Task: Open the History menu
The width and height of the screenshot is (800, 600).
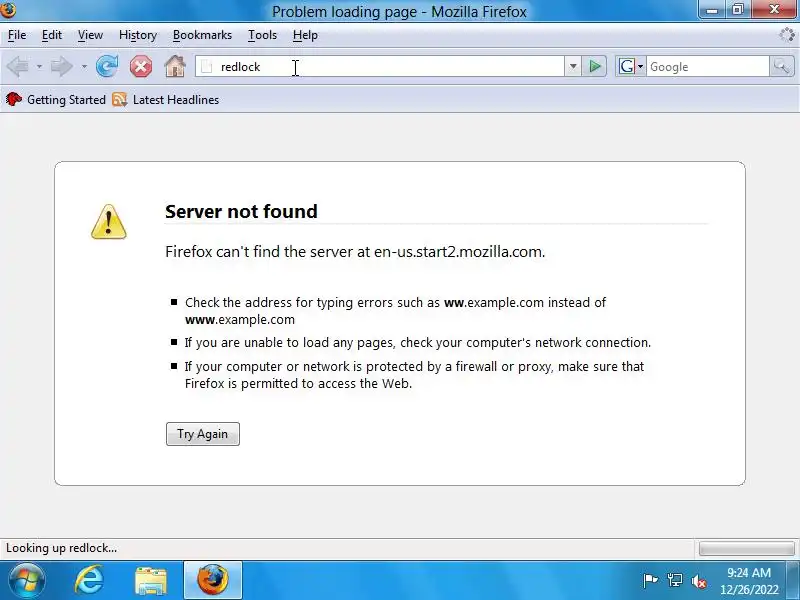Action: coord(138,35)
